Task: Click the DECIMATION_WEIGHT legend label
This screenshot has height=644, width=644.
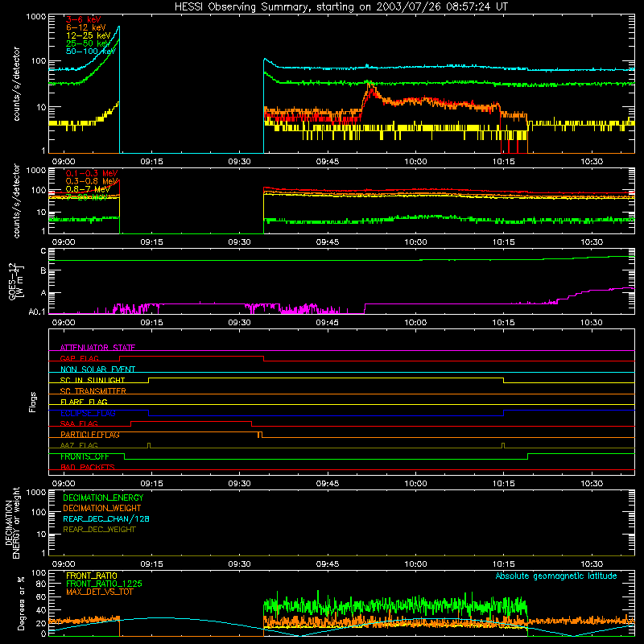Action: coord(102,508)
